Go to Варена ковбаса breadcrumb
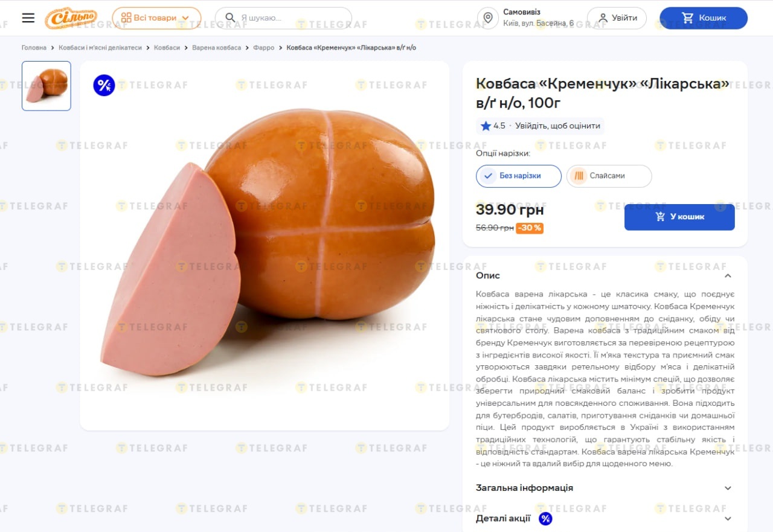Screen dimensions: 773x532 [x=216, y=48]
